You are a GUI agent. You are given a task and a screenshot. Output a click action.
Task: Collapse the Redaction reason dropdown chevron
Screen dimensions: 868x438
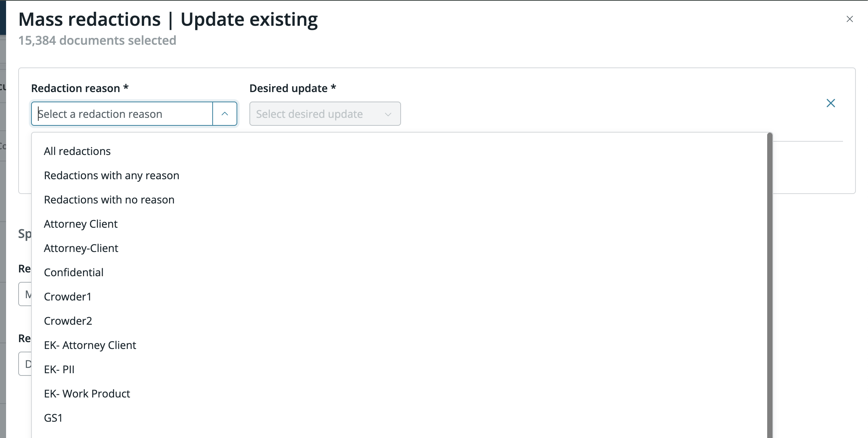point(225,114)
